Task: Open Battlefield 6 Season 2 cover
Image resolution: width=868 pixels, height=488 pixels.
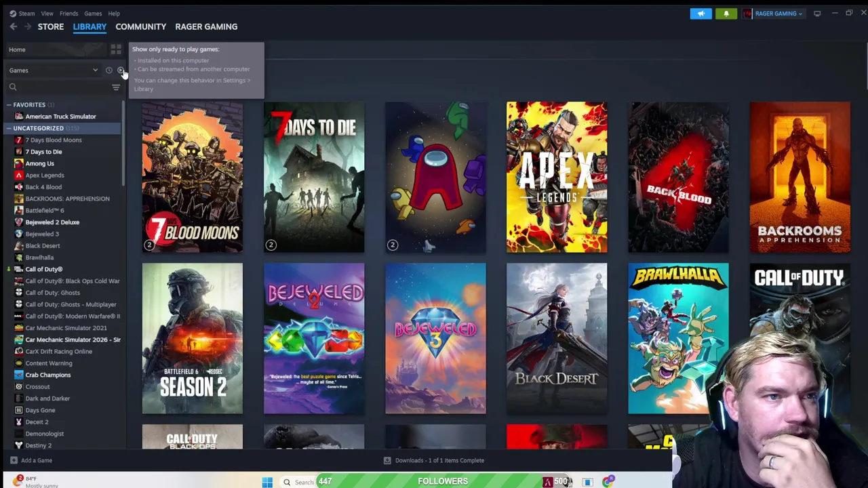Action: pos(193,338)
